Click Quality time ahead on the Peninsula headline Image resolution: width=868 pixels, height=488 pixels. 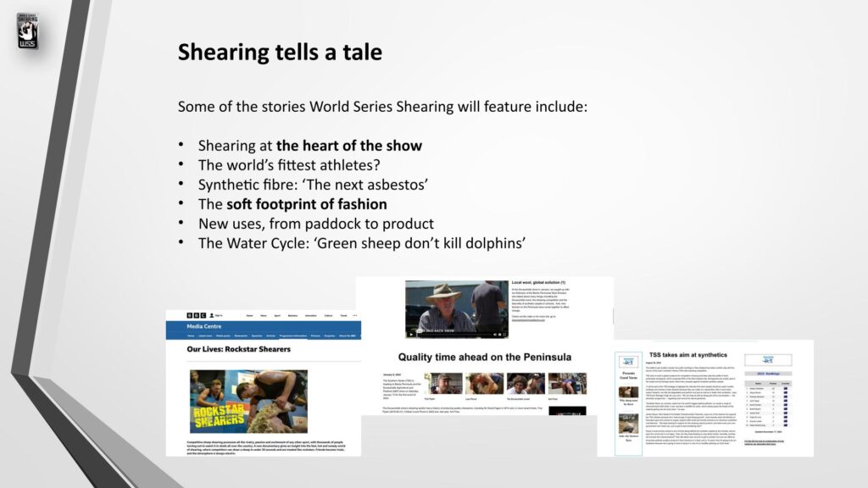(485, 357)
